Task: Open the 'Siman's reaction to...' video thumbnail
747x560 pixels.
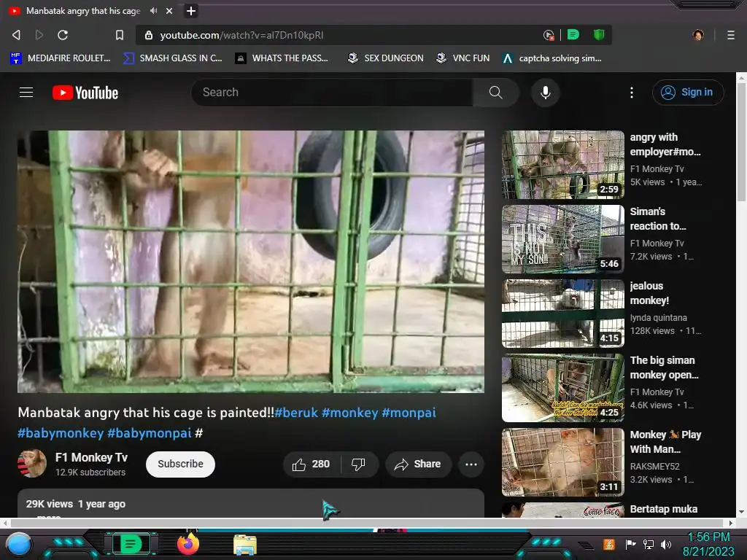Action: pos(563,239)
